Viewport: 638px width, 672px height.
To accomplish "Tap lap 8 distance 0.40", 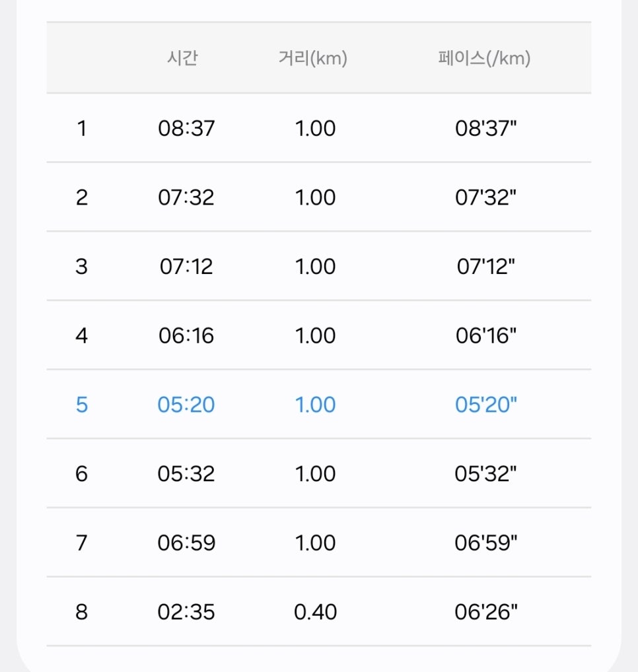I will coord(315,611).
